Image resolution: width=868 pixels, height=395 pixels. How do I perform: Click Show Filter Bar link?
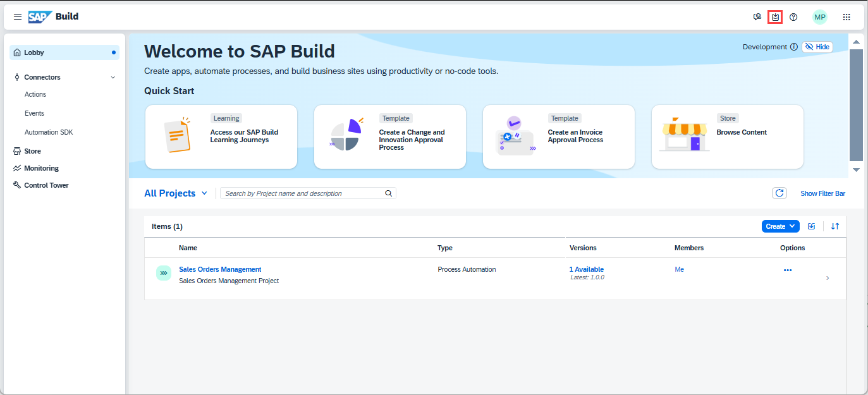click(822, 193)
